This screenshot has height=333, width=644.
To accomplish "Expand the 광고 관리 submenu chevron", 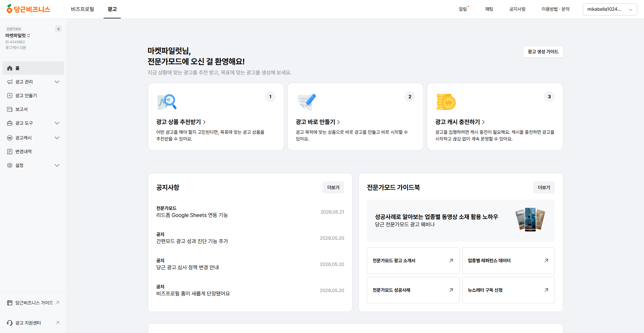I will [x=57, y=82].
